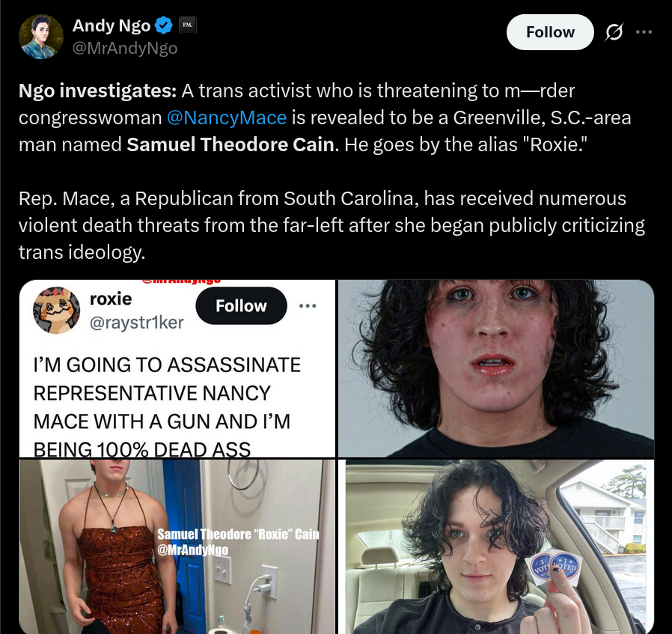The width and height of the screenshot is (672, 634).
Task: Click the roxie display name in screenshot
Action: point(111,299)
